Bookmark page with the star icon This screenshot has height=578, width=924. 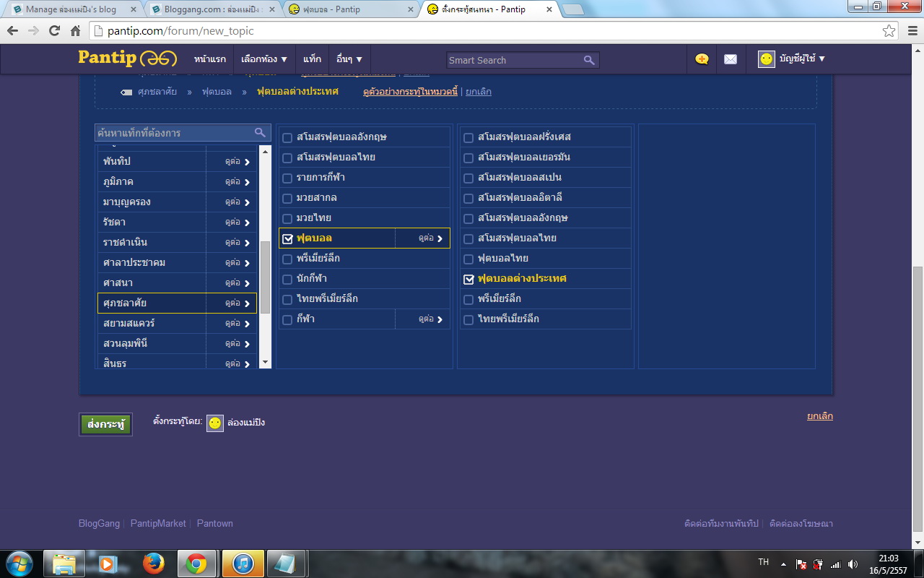tap(889, 31)
